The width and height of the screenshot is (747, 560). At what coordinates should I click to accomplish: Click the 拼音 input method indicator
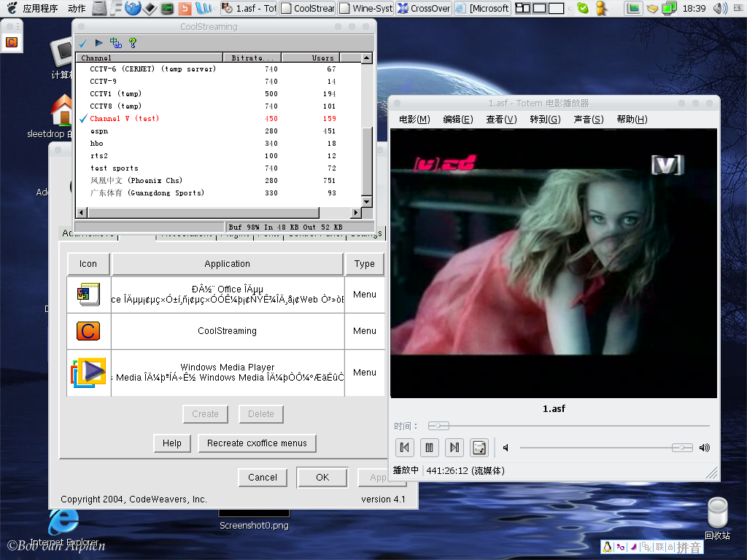coord(689,548)
